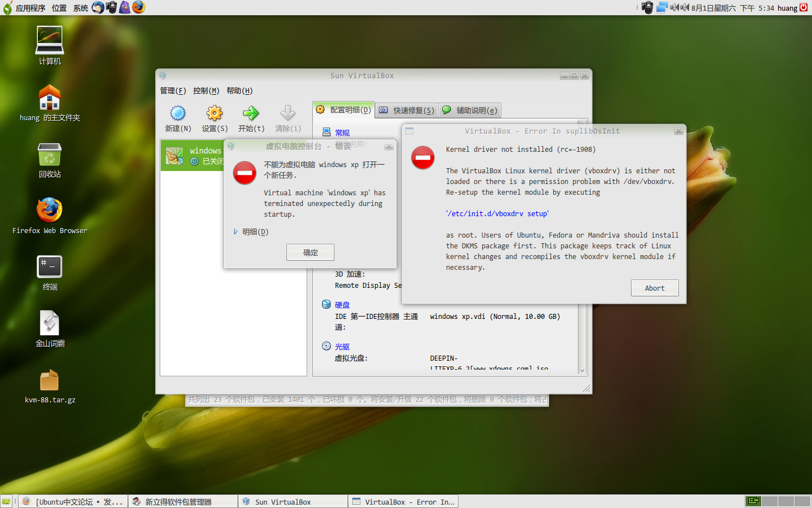Open the 金山词霸 desktop icon

click(50, 323)
